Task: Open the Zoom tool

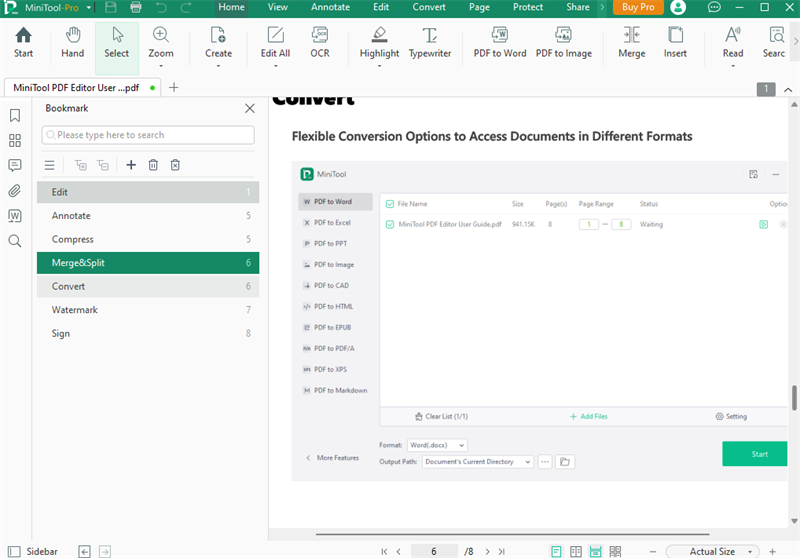Action: pos(161,43)
